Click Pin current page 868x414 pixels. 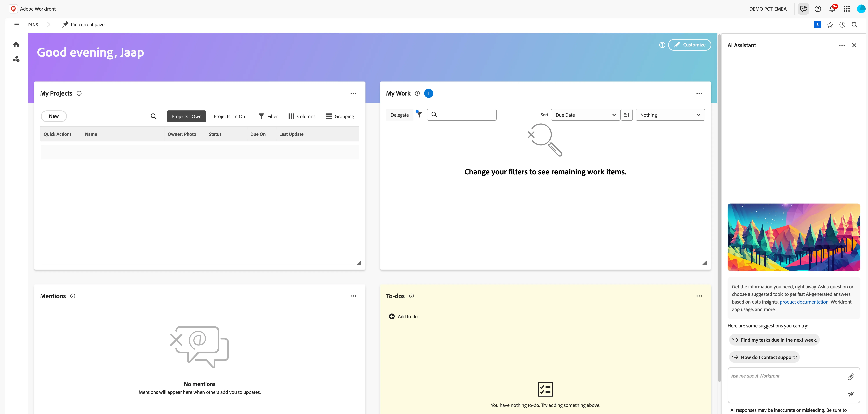pos(83,25)
